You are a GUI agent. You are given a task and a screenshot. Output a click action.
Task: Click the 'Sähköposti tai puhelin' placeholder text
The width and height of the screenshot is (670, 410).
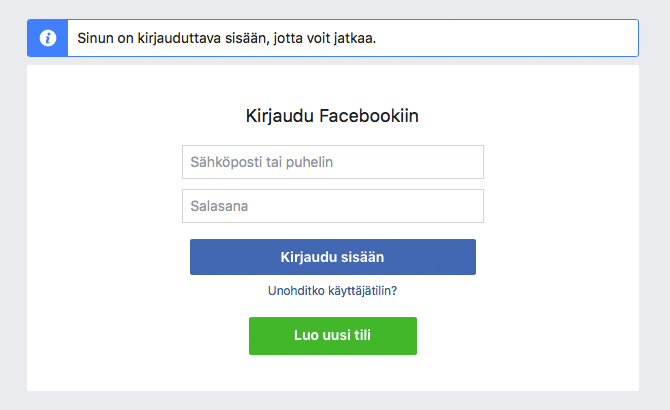pyautogui.click(x=256, y=162)
